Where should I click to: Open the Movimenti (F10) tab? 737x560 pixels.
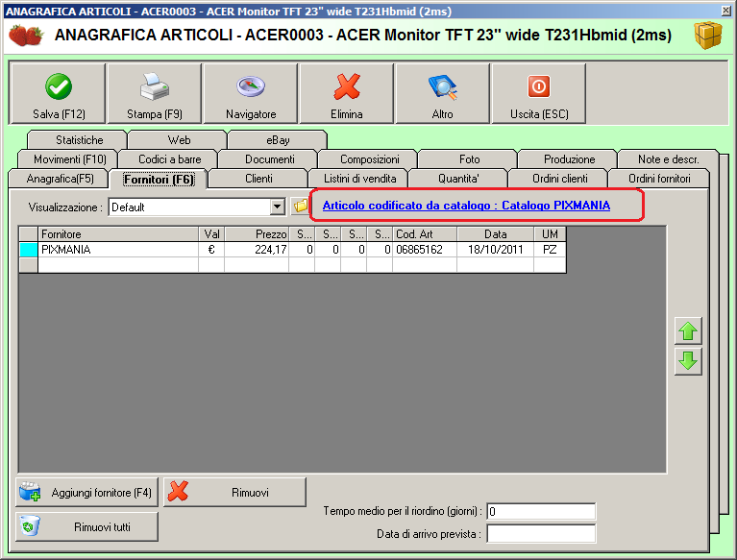point(69,159)
